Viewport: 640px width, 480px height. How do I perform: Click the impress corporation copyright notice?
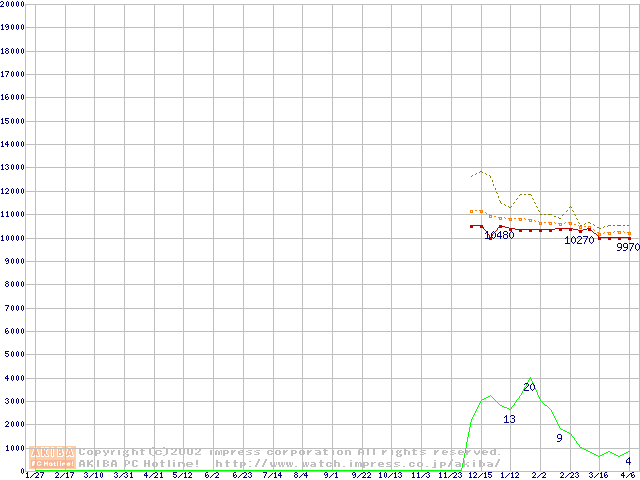pyautogui.click(x=290, y=452)
